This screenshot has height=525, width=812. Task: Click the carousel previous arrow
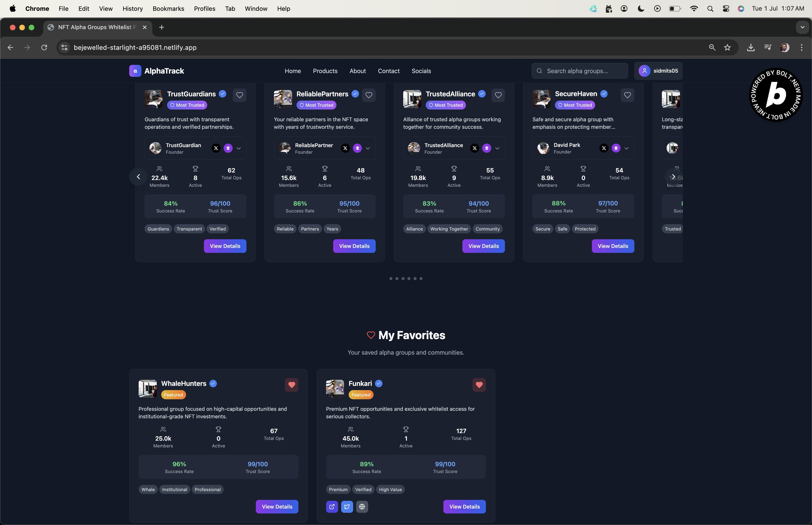click(x=138, y=176)
